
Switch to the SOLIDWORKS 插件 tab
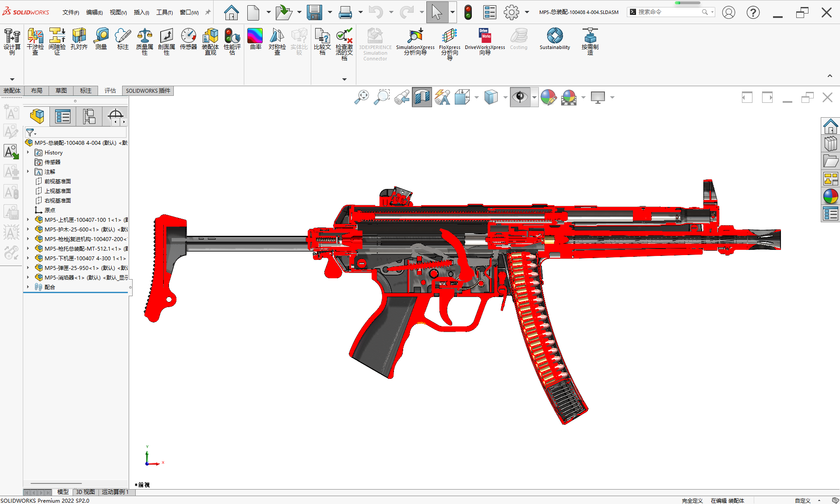pyautogui.click(x=148, y=91)
